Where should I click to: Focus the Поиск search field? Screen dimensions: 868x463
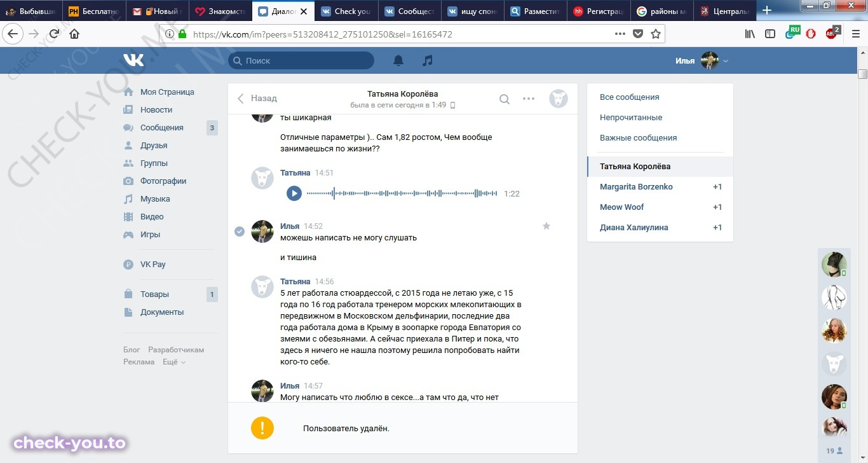click(301, 60)
